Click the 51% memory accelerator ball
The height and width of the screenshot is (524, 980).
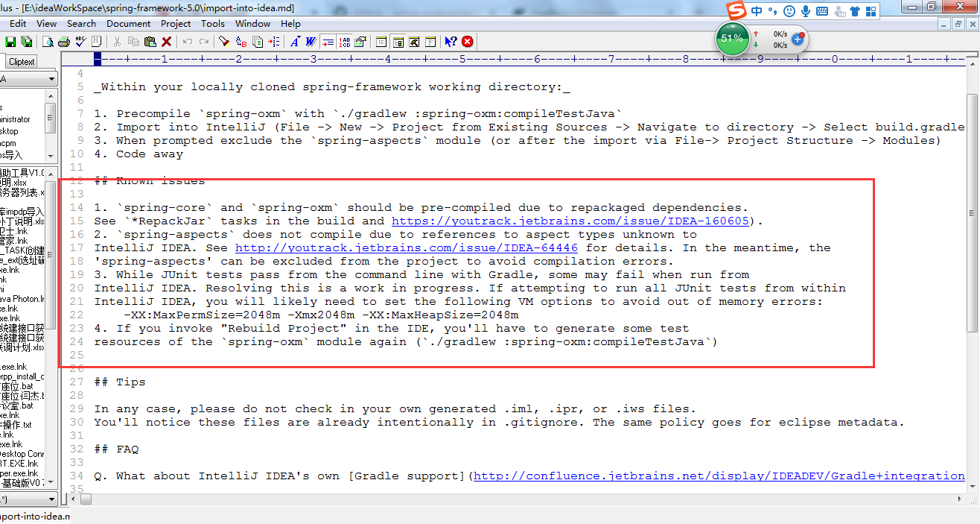[733, 39]
